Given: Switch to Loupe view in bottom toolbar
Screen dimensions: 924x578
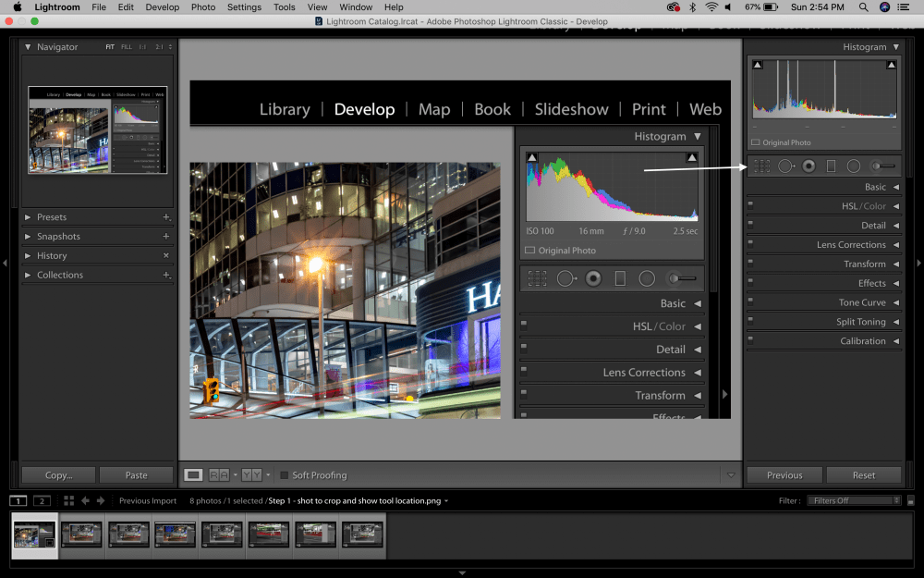Looking at the screenshot, I should coord(193,475).
